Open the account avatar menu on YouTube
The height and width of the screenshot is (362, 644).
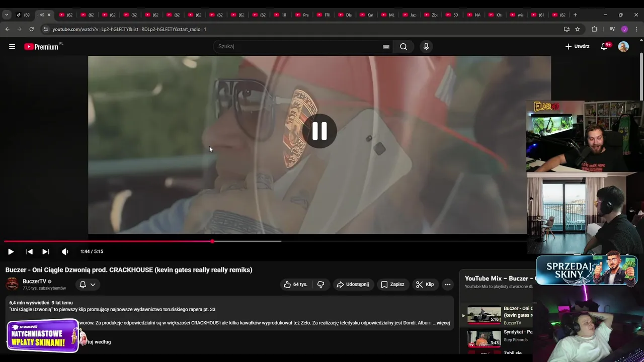point(623,47)
